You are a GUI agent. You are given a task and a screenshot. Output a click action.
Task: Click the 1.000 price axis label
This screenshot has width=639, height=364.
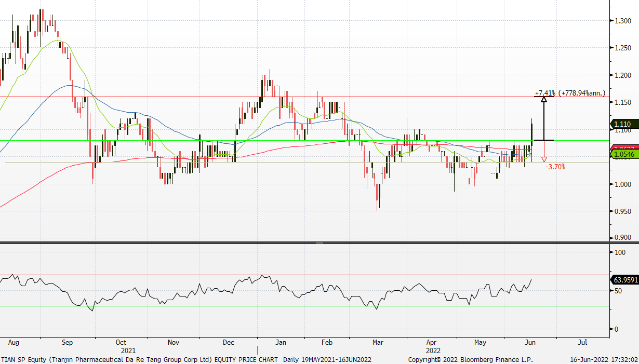pyautogui.click(x=622, y=184)
